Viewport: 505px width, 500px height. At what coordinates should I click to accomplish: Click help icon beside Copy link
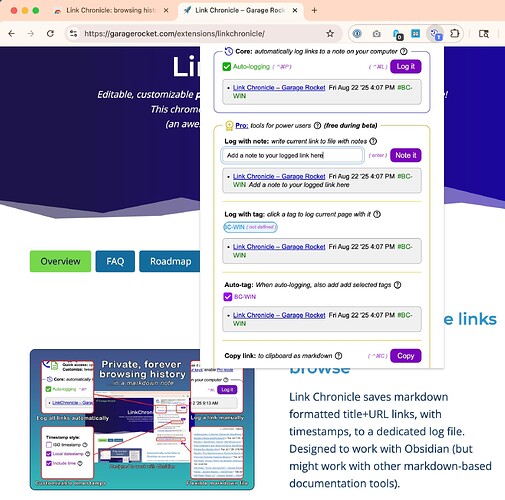[x=338, y=356]
